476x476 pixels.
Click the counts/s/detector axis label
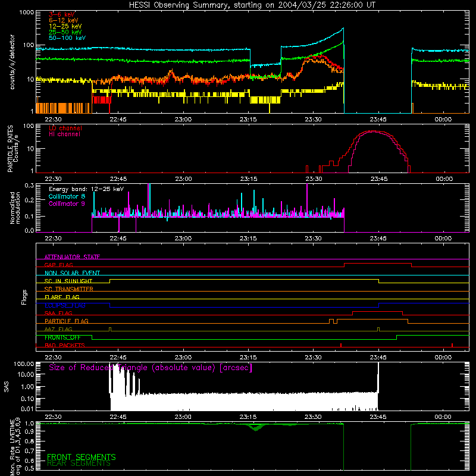(12, 62)
